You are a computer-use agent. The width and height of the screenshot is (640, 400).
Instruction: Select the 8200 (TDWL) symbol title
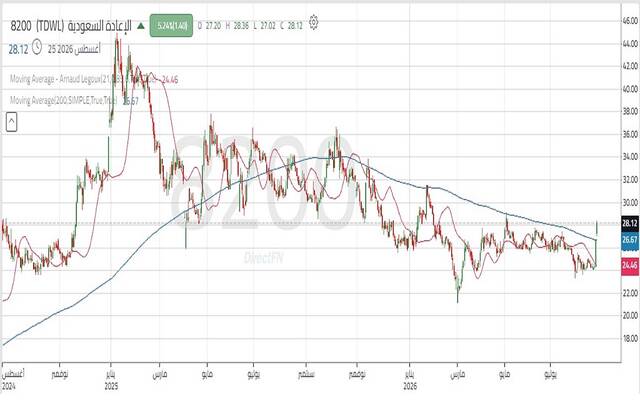pos(71,26)
